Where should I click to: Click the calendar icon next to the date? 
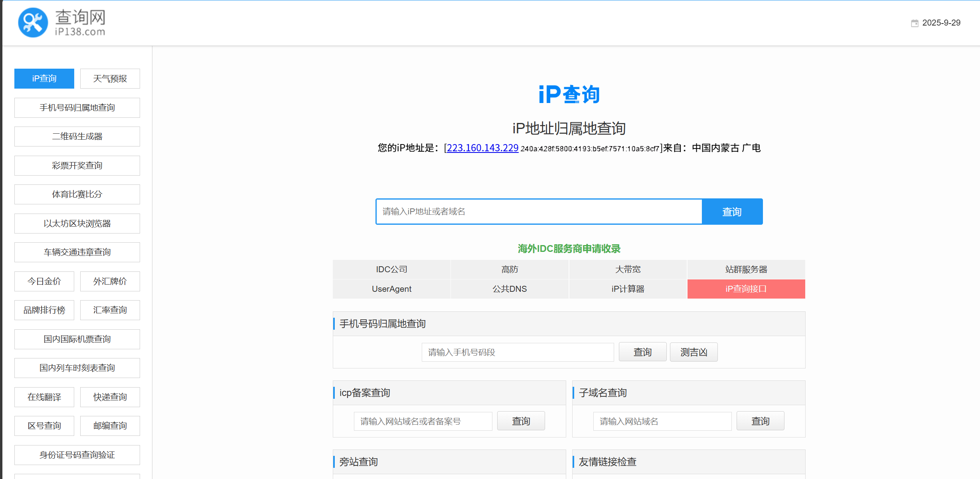[x=915, y=23]
